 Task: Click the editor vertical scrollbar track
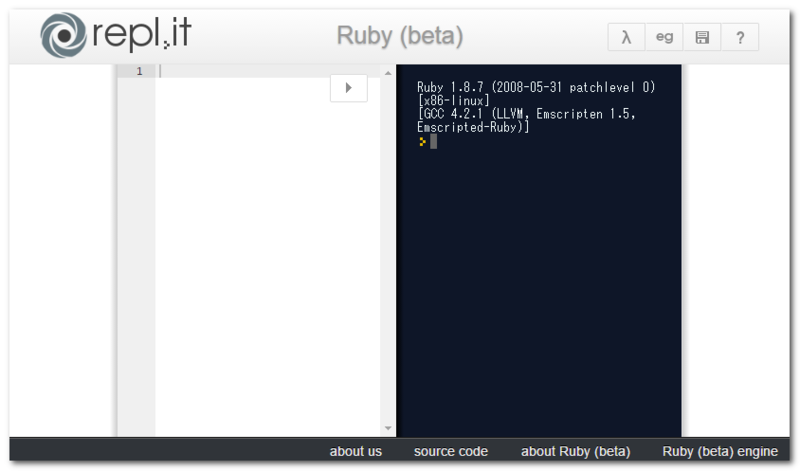(x=388, y=250)
